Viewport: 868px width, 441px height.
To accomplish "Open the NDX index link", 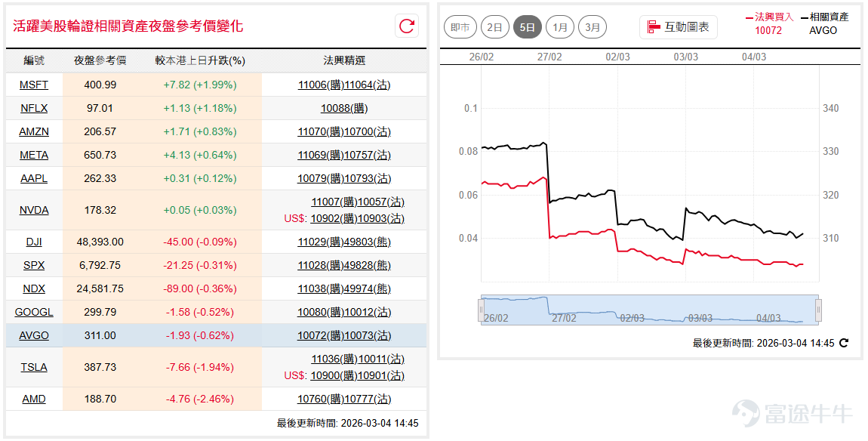I will 34,288.
